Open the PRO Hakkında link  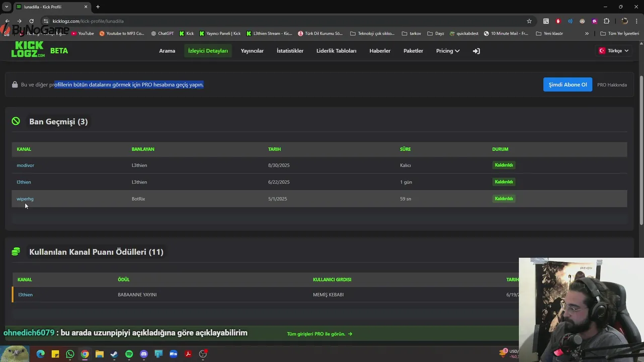(612, 85)
